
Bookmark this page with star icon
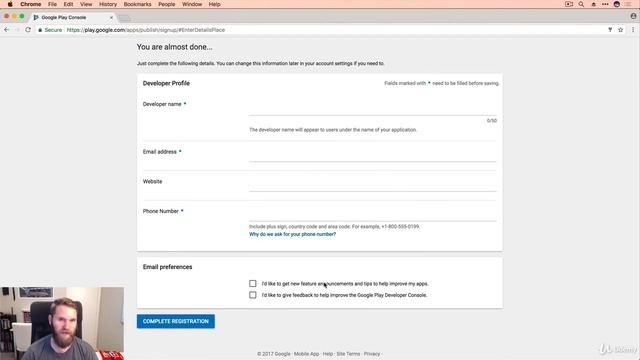pyautogui.click(x=620, y=30)
